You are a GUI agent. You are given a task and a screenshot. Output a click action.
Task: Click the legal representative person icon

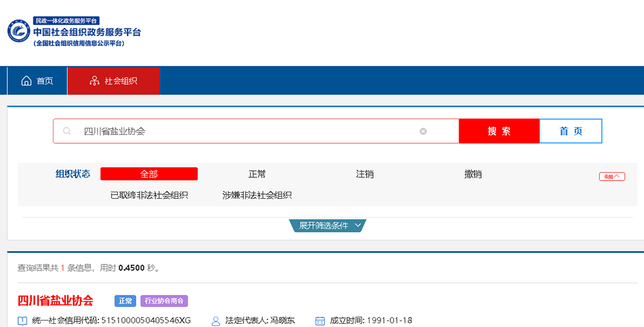(216, 321)
